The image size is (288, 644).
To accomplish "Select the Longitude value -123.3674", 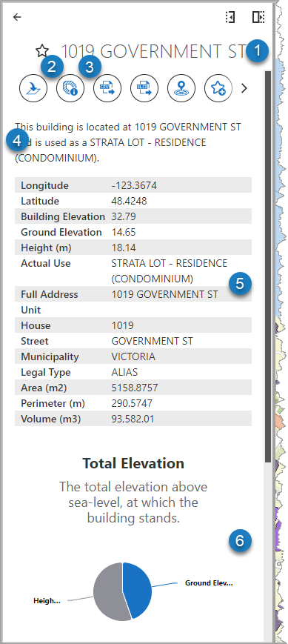I will pyautogui.click(x=134, y=186).
